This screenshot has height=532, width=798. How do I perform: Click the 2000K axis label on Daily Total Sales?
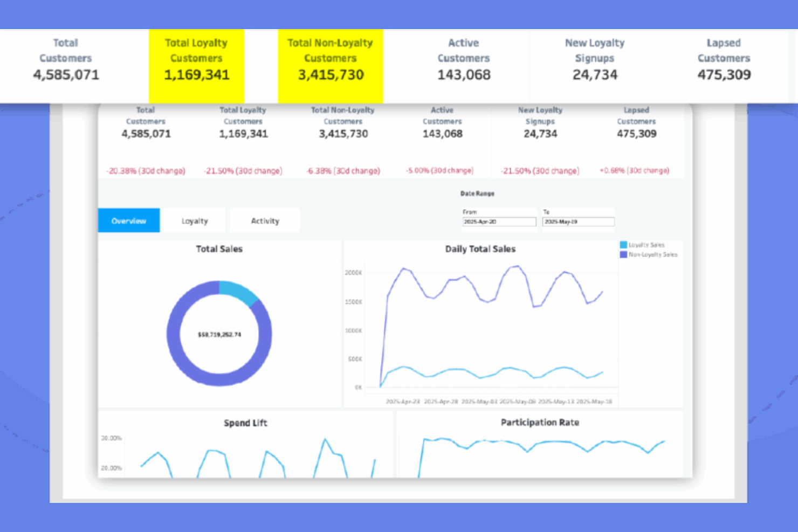click(x=353, y=273)
